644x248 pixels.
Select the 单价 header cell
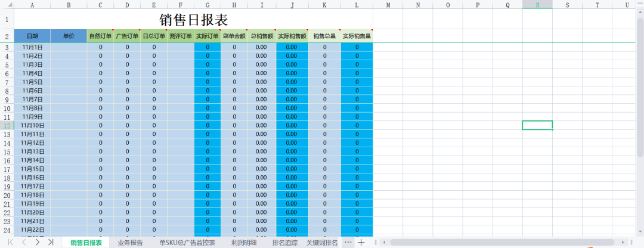coord(69,36)
